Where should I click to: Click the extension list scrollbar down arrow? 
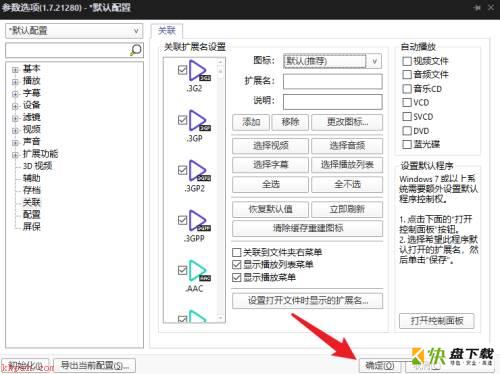[x=220, y=318]
